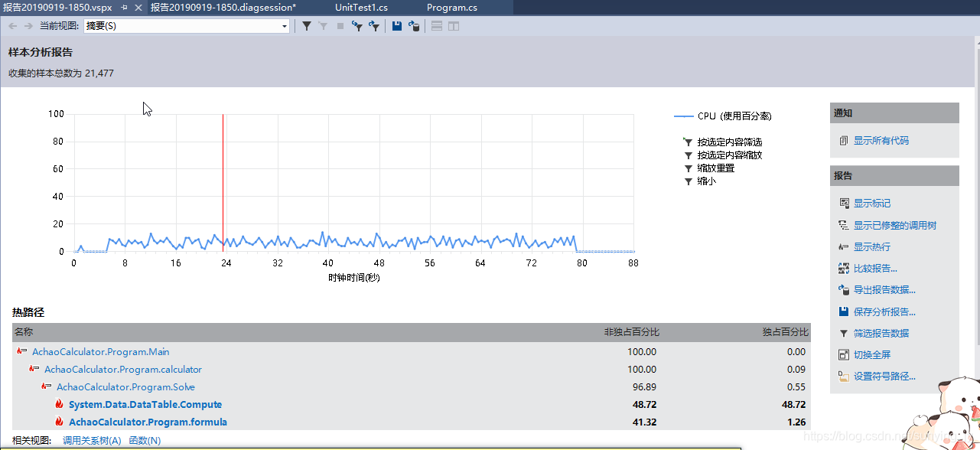Click the 显示热行 link
This screenshot has height=450, width=980.
[x=872, y=247]
